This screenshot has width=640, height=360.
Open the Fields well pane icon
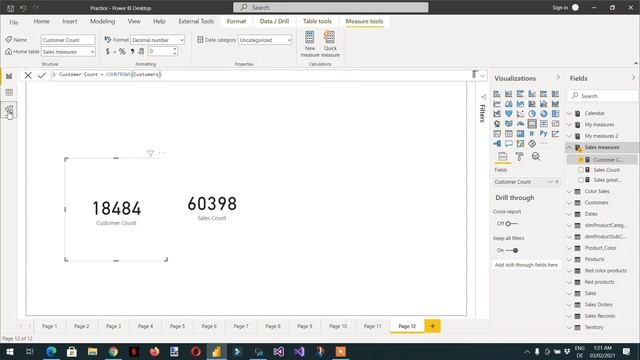pyautogui.click(x=502, y=156)
